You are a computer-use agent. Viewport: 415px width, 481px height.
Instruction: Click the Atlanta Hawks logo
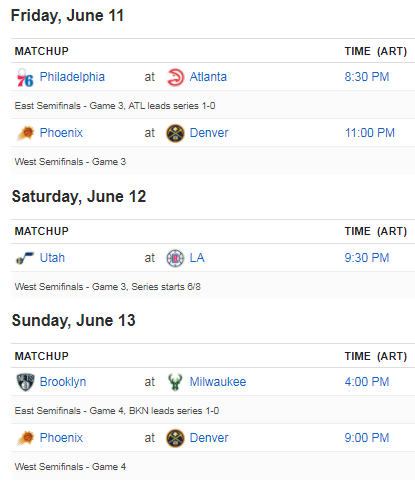tap(175, 77)
